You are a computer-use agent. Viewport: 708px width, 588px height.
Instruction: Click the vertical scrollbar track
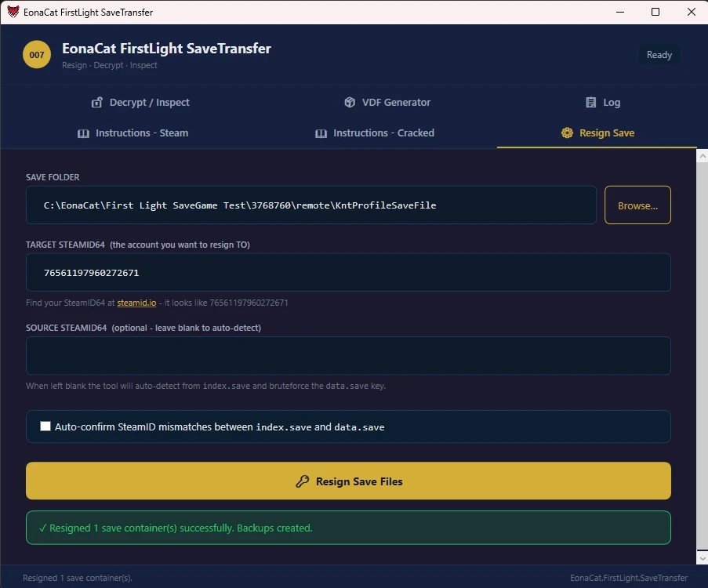[703, 357]
